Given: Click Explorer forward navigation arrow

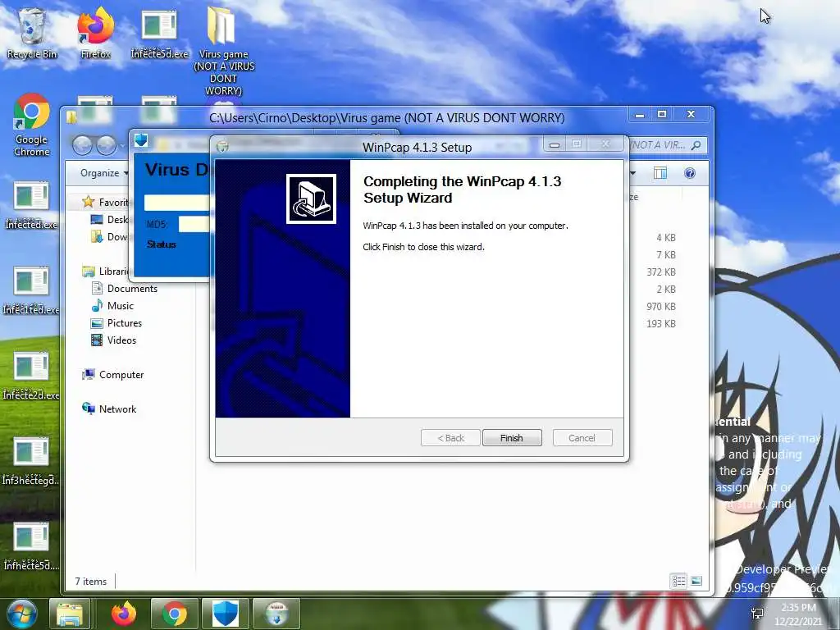Looking at the screenshot, I should 106,145.
